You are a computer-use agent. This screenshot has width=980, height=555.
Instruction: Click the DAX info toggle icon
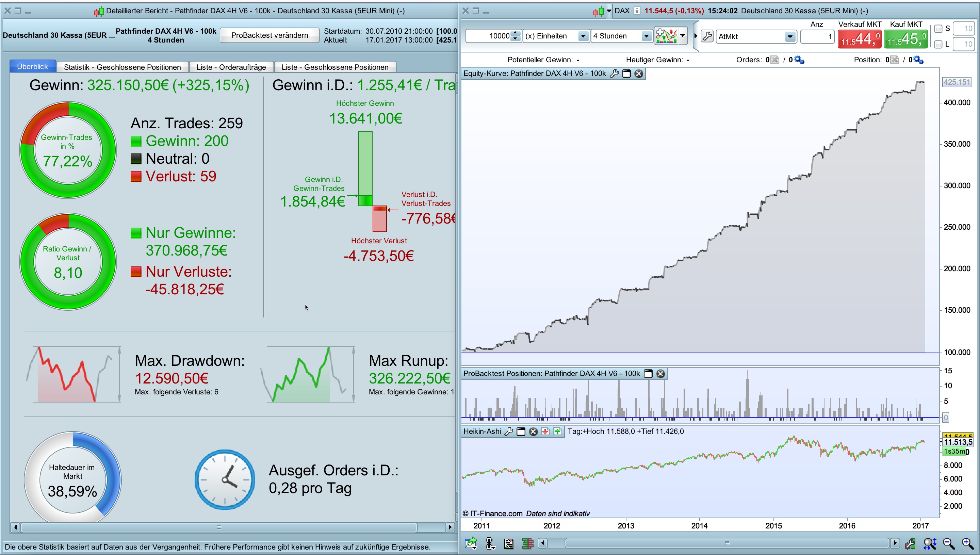637,11
